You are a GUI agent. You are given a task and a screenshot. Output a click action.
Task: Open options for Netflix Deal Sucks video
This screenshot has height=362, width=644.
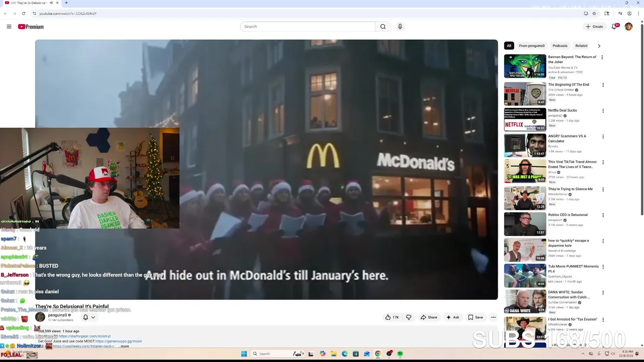603,111
